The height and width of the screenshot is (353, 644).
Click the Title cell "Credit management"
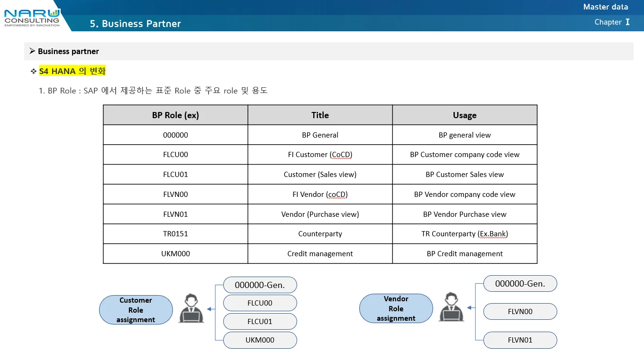click(320, 254)
